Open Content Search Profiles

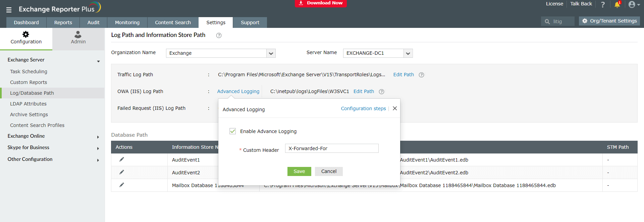coord(37,125)
